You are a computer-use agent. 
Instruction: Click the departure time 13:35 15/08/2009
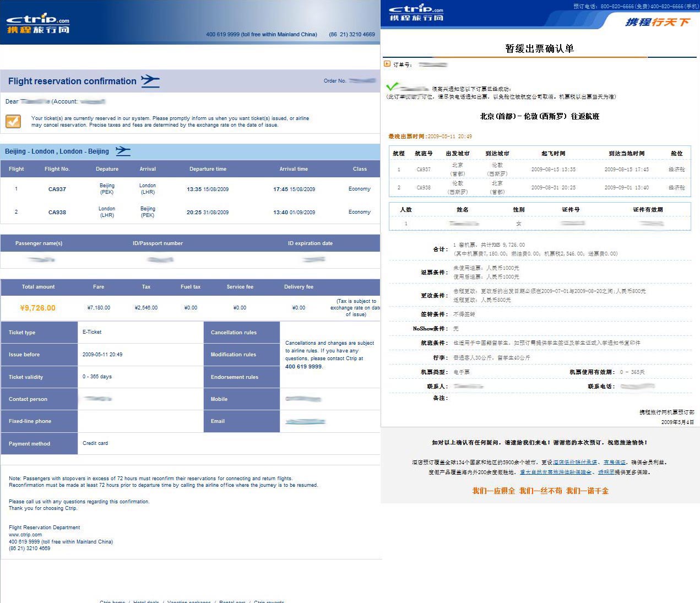coord(208,189)
